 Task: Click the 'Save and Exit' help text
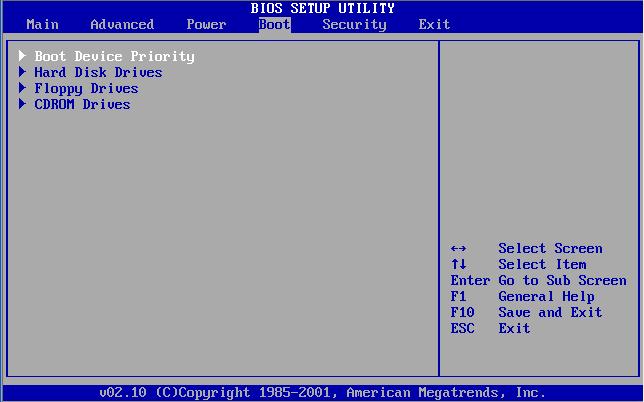[550, 312]
